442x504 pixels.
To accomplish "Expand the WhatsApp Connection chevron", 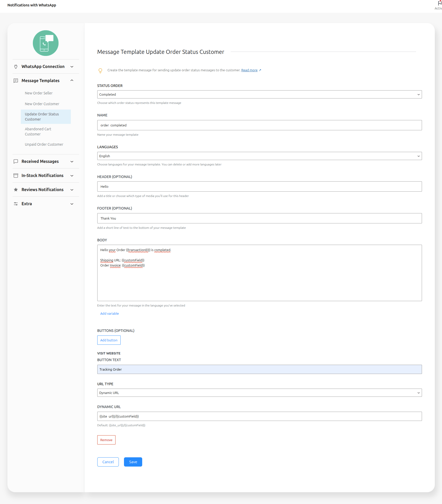I will [x=72, y=67].
